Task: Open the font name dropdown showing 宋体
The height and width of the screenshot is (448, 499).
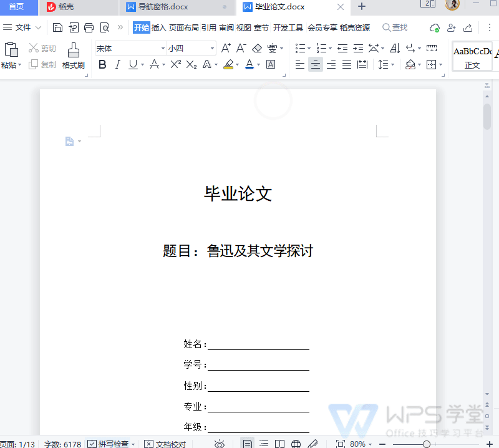Action: tap(163, 49)
